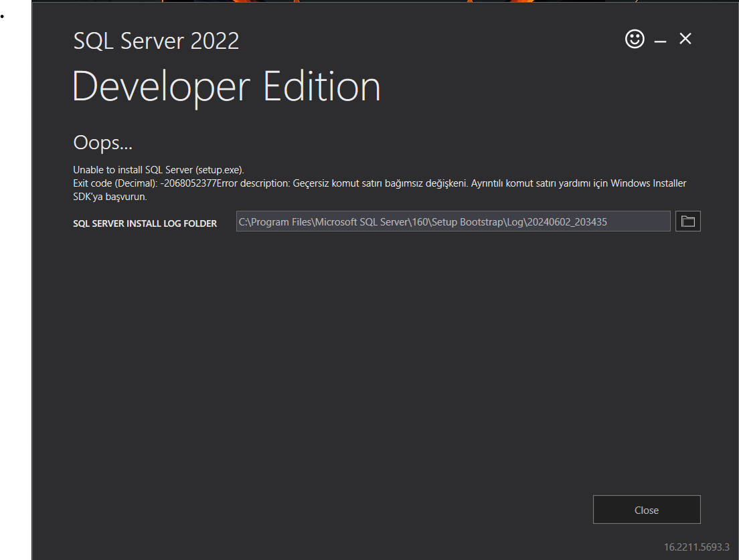
Task: Minimize the SQL Server installer window
Action: 660,41
